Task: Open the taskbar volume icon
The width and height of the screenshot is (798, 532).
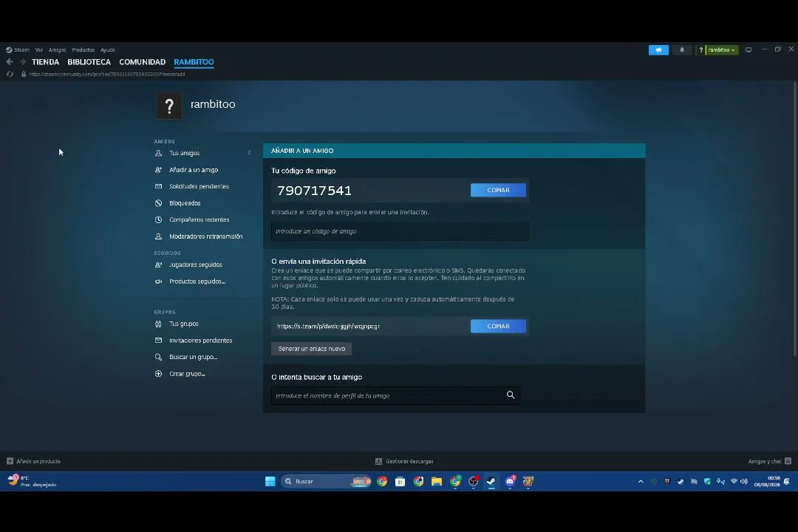Action: pos(744,481)
